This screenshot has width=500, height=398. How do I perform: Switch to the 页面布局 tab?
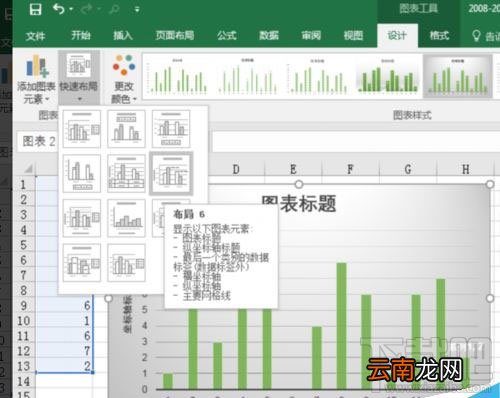point(175,35)
